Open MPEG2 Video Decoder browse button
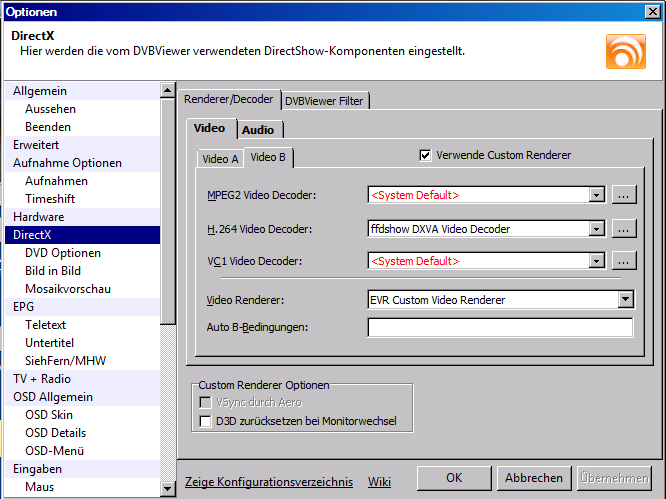Viewport: 666px width, 499px height. pos(624,195)
